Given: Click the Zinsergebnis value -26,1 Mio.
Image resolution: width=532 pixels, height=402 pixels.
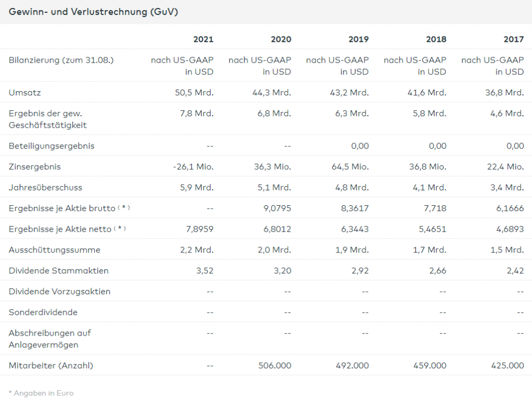Looking at the screenshot, I should tap(193, 167).
